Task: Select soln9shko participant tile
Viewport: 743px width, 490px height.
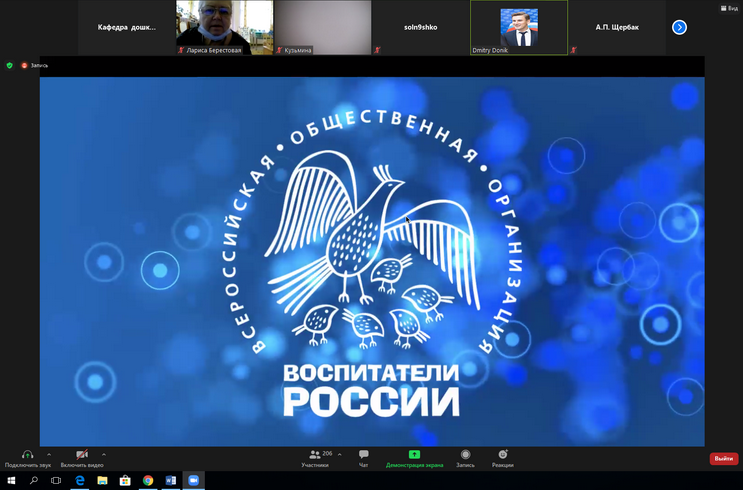Action: pyautogui.click(x=421, y=27)
